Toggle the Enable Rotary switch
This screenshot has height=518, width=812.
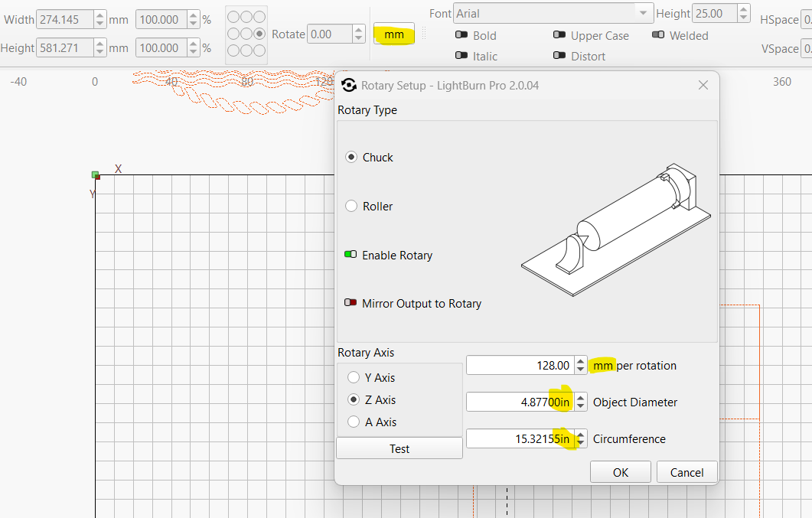351,255
